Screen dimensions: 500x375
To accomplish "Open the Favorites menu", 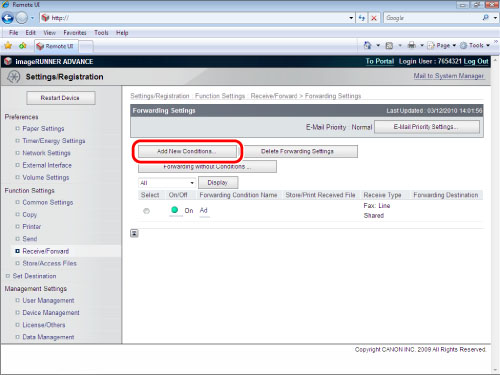I will [x=75, y=33].
